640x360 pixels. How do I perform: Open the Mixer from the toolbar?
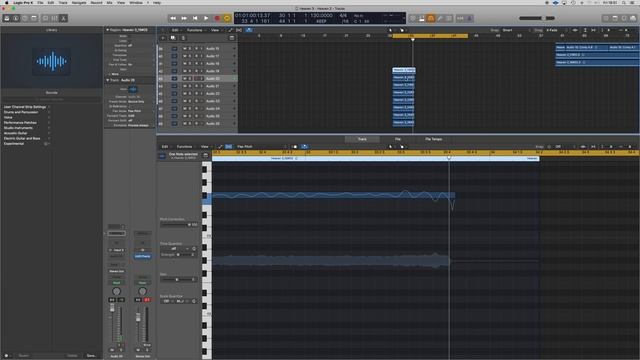(x=54, y=18)
